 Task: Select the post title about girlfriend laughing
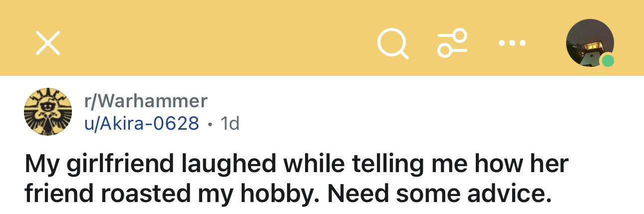[x=297, y=178]
